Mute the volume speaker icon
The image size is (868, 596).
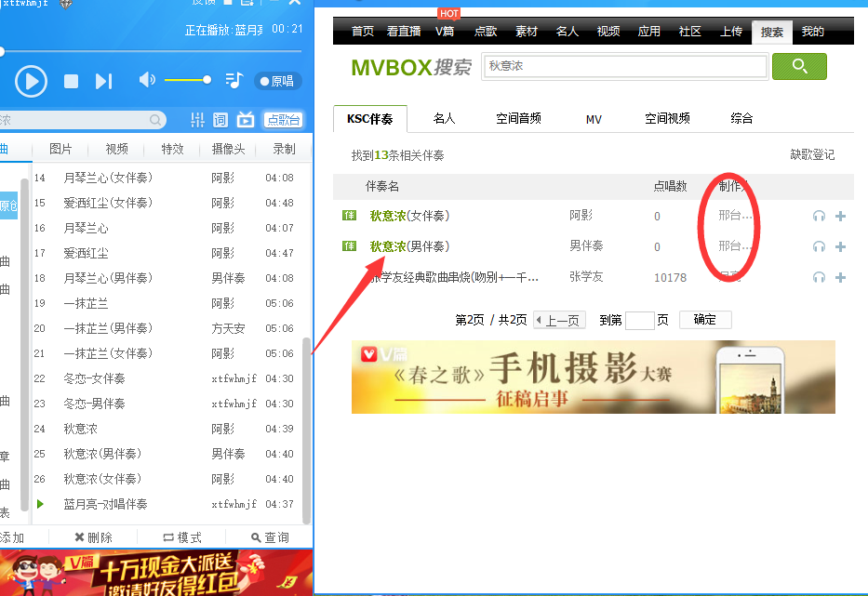pos(147,80)
